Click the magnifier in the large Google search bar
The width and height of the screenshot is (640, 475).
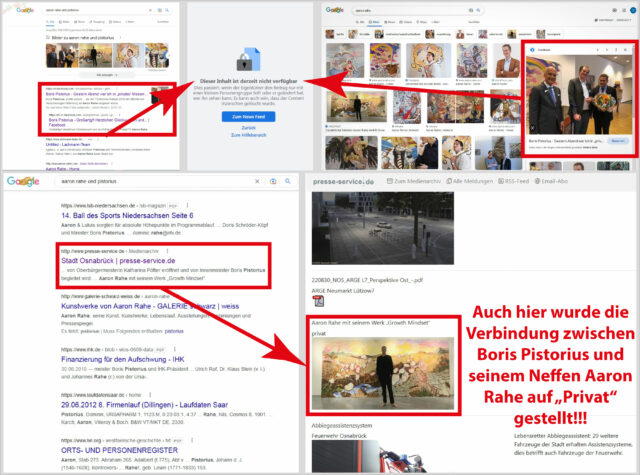pos(288,181)
